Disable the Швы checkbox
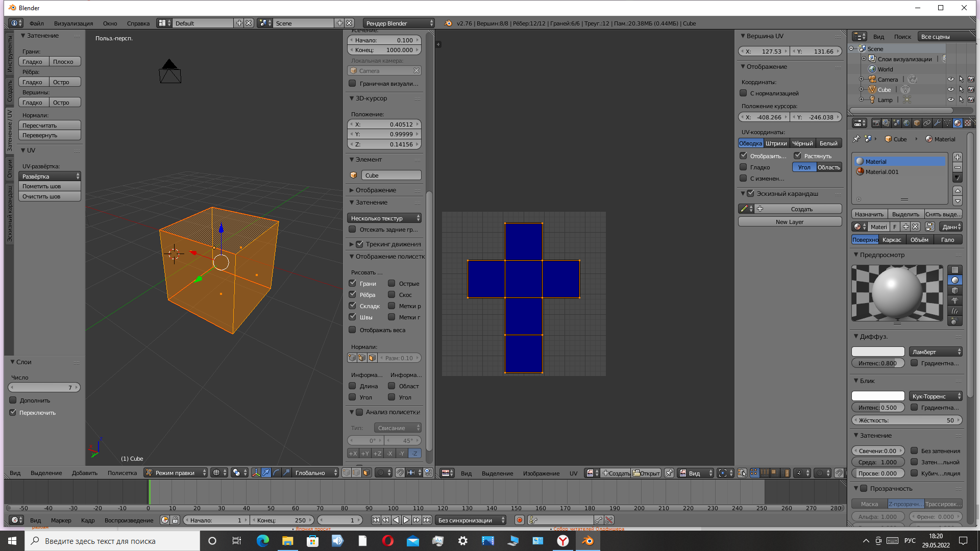This screenshot has height=551, width=980. coord(352,317)
